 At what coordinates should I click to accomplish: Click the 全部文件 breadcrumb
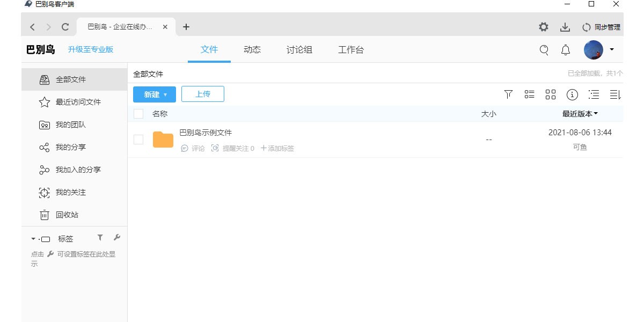click(x=148, y=74)
